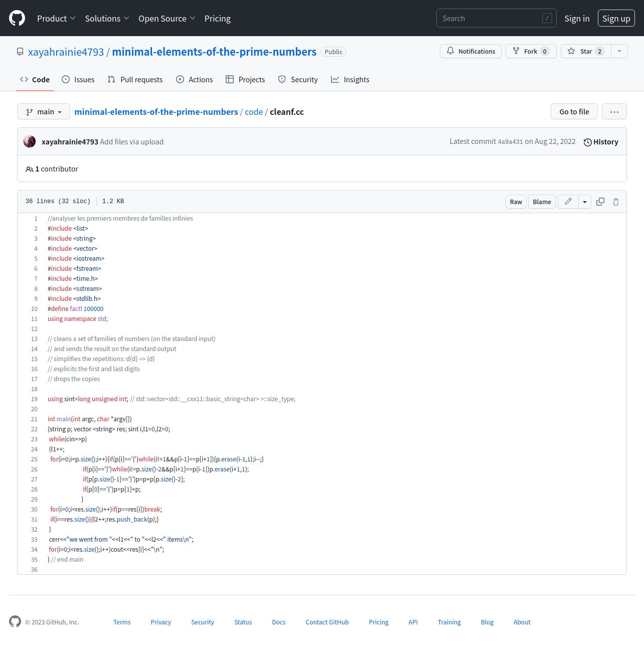Open the minimal-elements-of-the-prime-numbers repository title link

(x=214, y=52)
